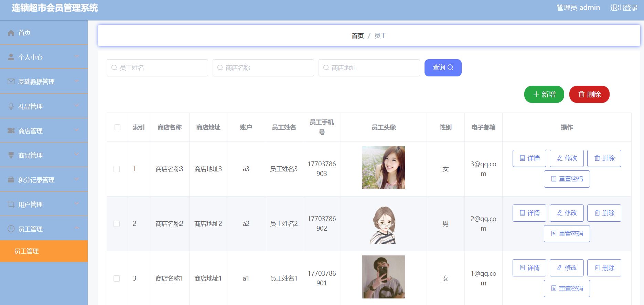Screen dimensions: 644x305
Task: Click 管理员 admin in the header
Action: tap(578, 8)
